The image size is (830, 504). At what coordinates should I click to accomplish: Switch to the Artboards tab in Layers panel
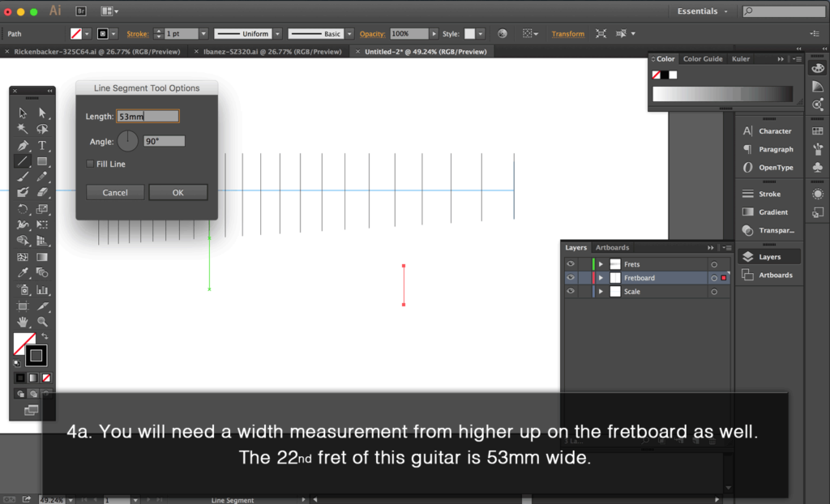[x=612, y=248]
